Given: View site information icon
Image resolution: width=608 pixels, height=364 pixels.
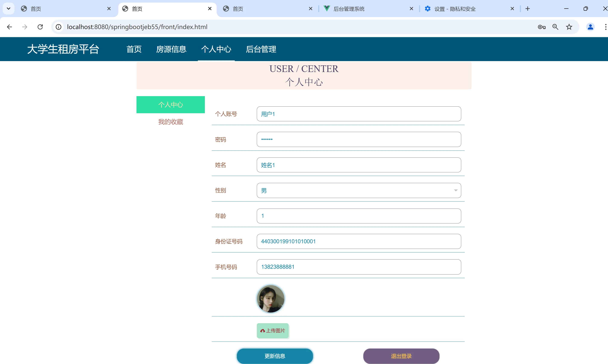Looking at the screenshot, I should [x=58, y=27].
